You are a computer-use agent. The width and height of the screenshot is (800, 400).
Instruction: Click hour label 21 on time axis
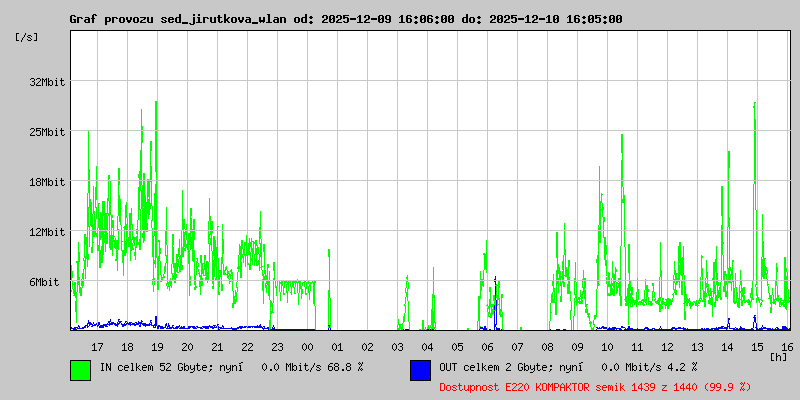217,347
